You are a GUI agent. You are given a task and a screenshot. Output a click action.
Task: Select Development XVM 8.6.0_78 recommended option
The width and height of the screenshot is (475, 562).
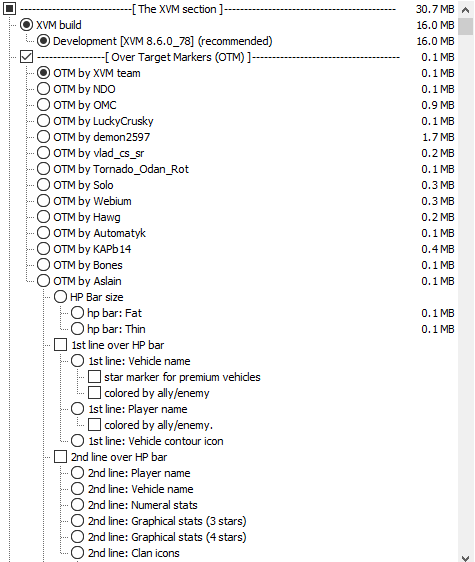(x=43, y=41)
